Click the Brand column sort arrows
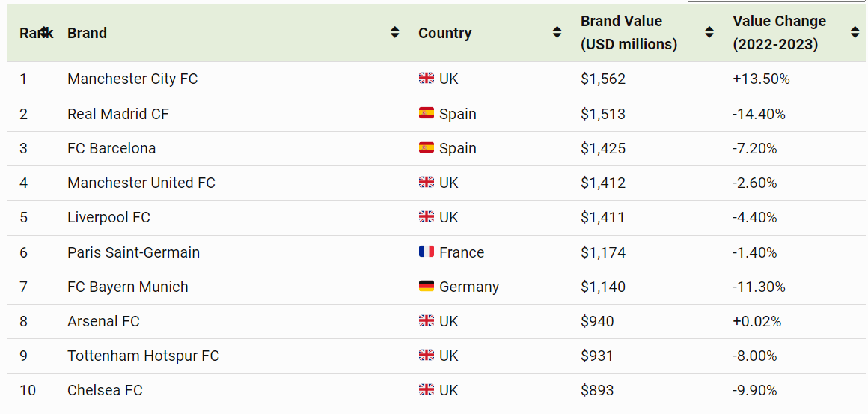 [394, 32]
